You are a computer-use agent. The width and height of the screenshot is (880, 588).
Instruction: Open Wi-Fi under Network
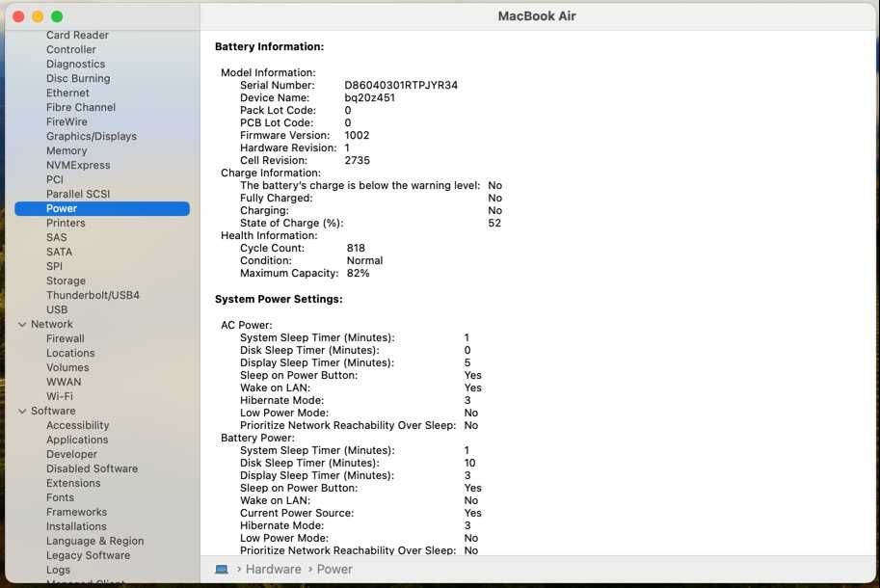coord(60,396)
